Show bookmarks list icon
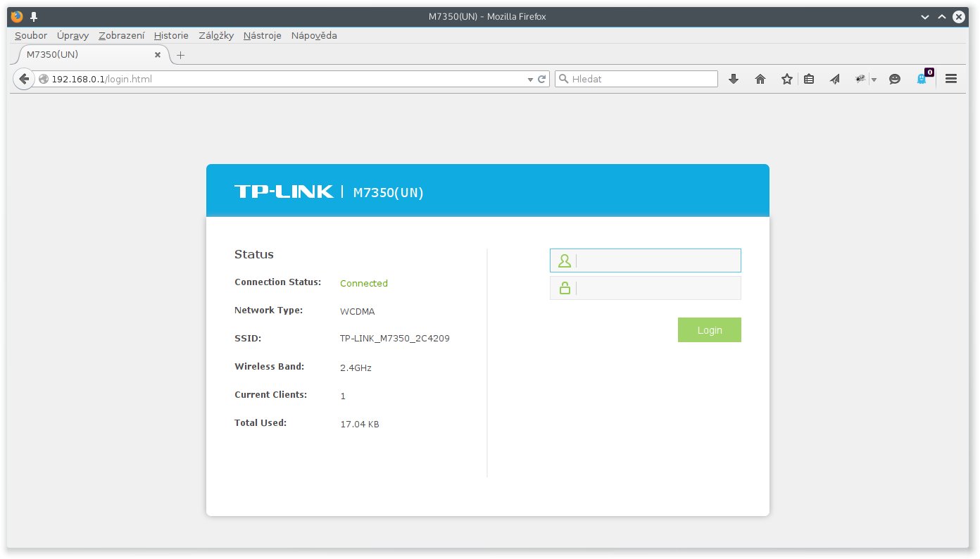The height and width of the screenshot is (559, 980). point(809,79)
